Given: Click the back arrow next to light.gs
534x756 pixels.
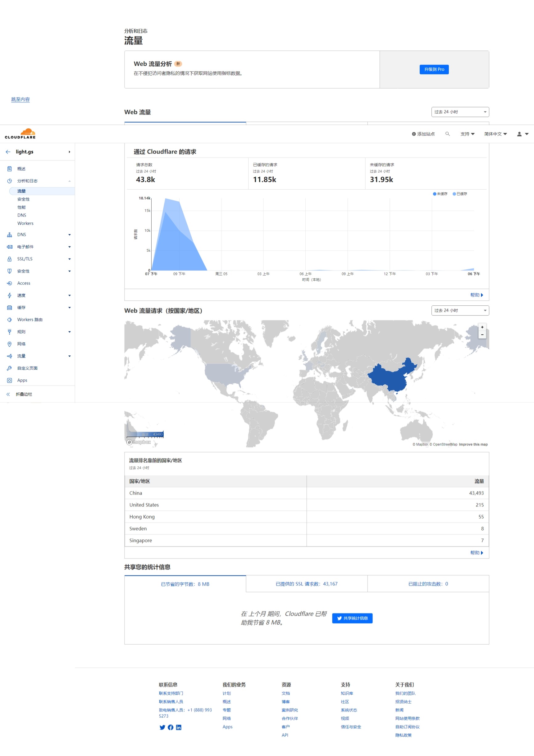Looking at the screenshot, I should [8, 152].
